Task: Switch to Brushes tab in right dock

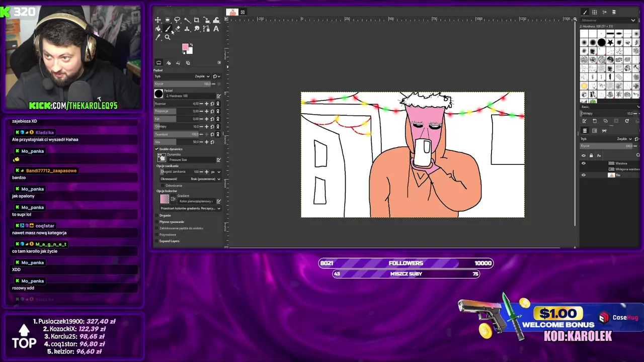Action: pos(585,12)
